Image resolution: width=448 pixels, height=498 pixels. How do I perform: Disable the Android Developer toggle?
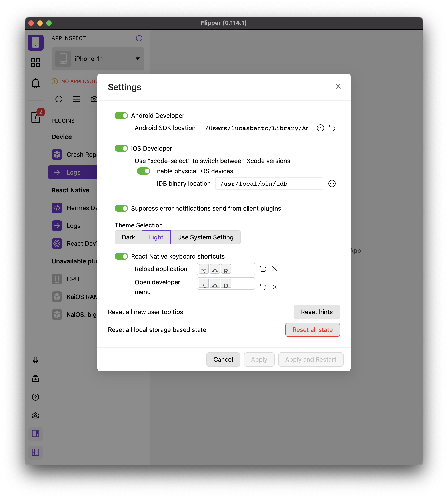(121, 116)
